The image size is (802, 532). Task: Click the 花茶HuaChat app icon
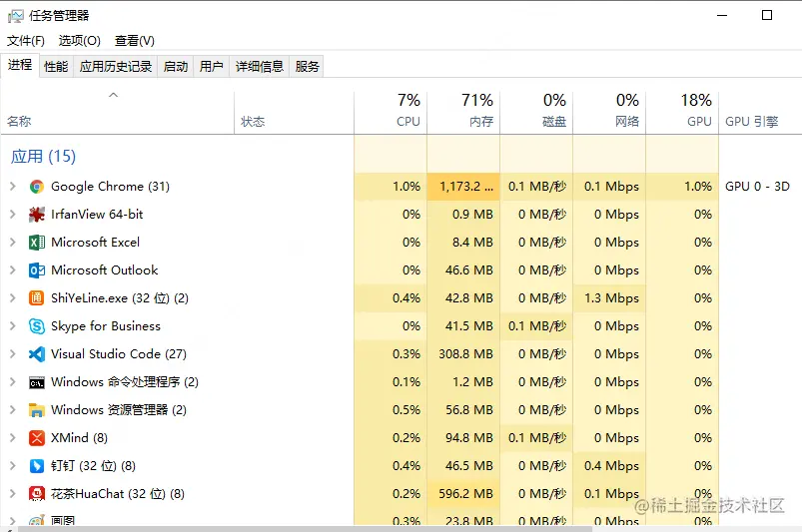tap(36, 494)
